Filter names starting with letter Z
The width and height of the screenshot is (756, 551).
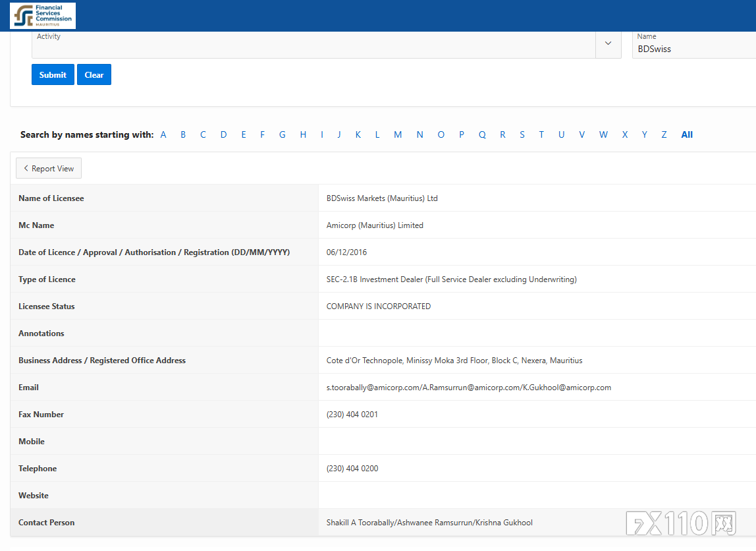tap(664, 134)
